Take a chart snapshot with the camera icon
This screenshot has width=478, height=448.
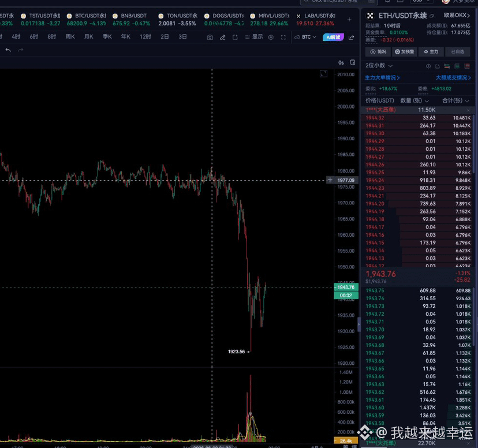(210, 37)
